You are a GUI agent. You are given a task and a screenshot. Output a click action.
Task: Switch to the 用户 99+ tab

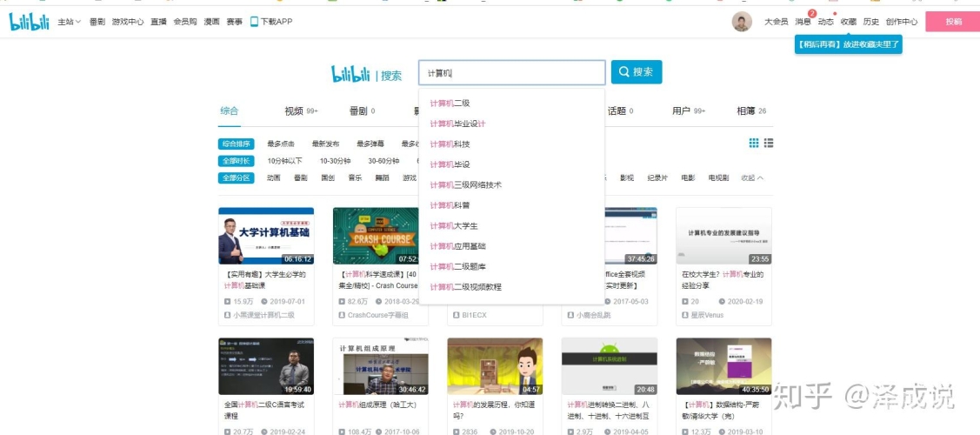pyautogui.click(x=689, y=111)
